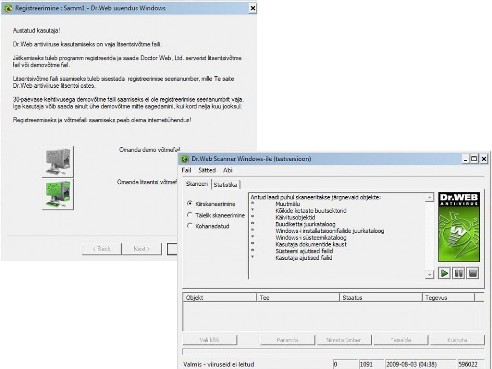This screenshot has height=369, width=492.
Task: Click the 'Windows-i süsteemikataloog' list entry
Action: [x=311, y=238]
